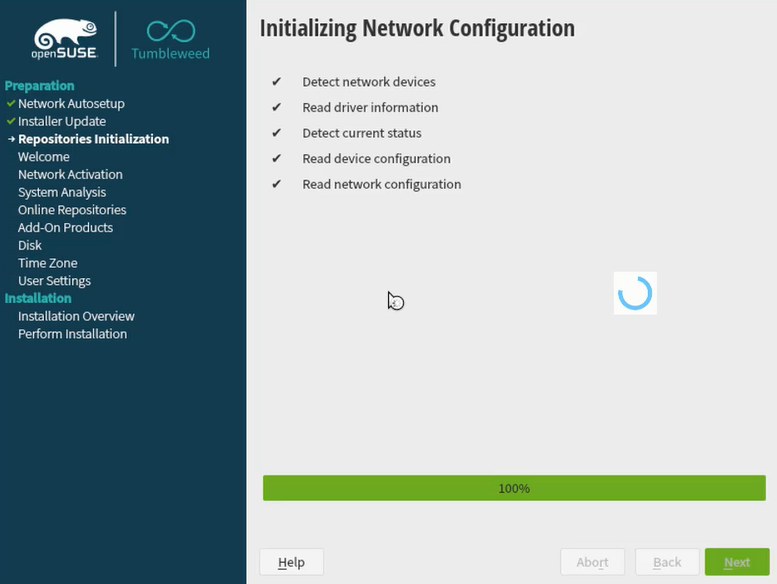Screen dimensions: 777x584
Task: Click the Read device configuration text
Action: [377, 159]
